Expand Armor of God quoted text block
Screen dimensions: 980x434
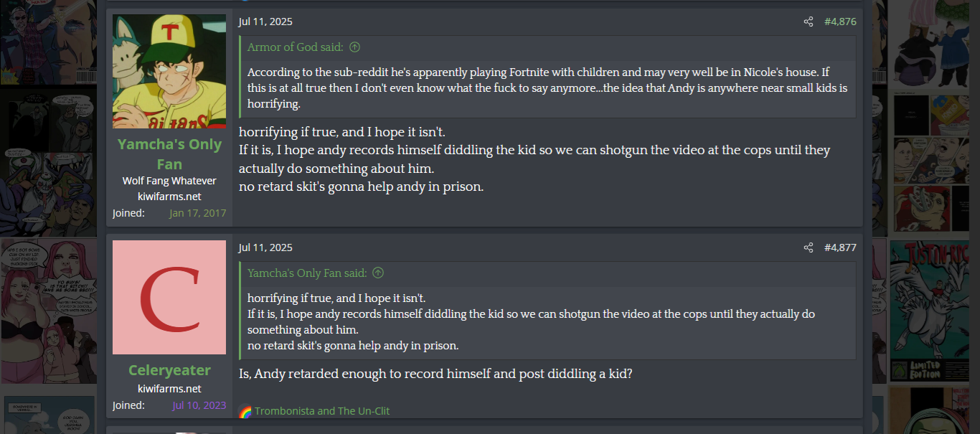coord(547,88)
